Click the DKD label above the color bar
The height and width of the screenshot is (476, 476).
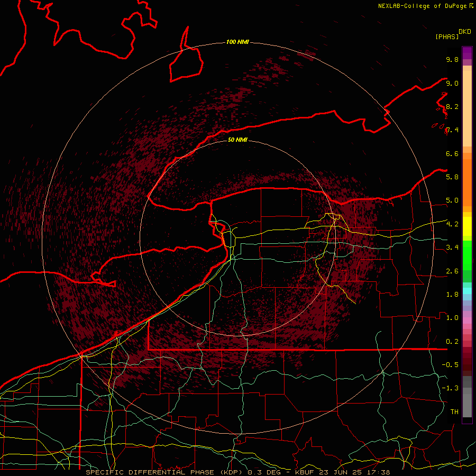click(464, 32)
